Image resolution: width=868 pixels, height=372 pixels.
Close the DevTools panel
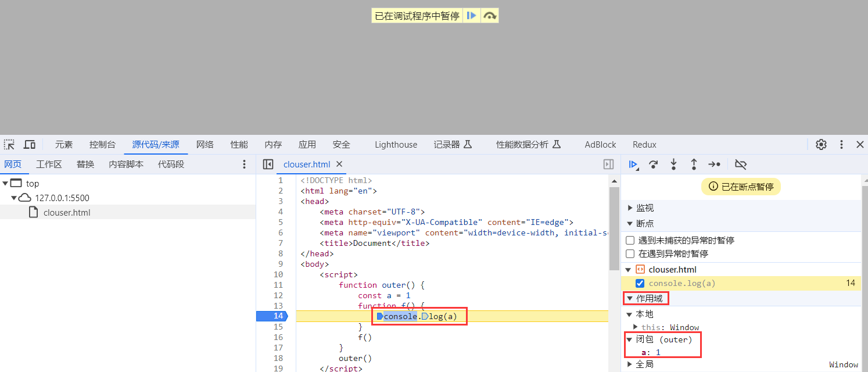(860, 144)
